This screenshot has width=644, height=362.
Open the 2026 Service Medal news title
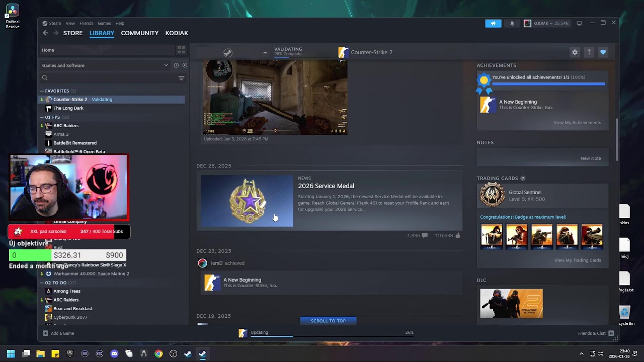[x=326, y=186]
